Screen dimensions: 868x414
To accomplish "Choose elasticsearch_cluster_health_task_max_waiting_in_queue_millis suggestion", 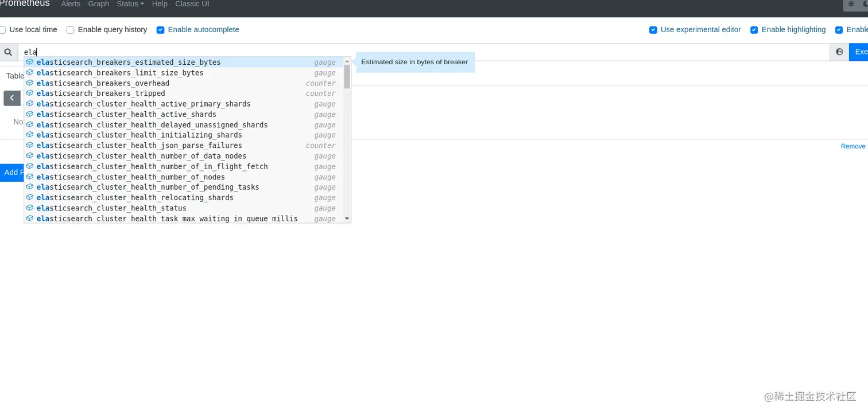I will click(184, 218).
